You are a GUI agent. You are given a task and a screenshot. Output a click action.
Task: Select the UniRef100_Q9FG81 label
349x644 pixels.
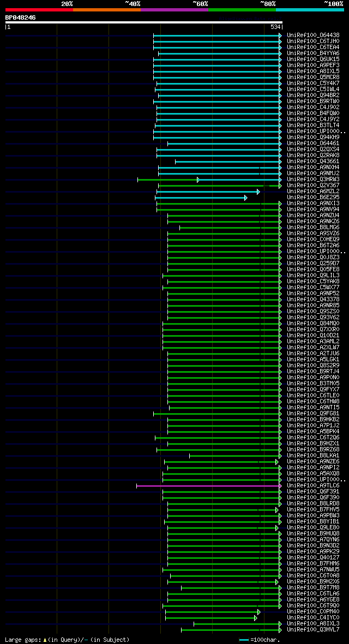[x=313, y=414]
